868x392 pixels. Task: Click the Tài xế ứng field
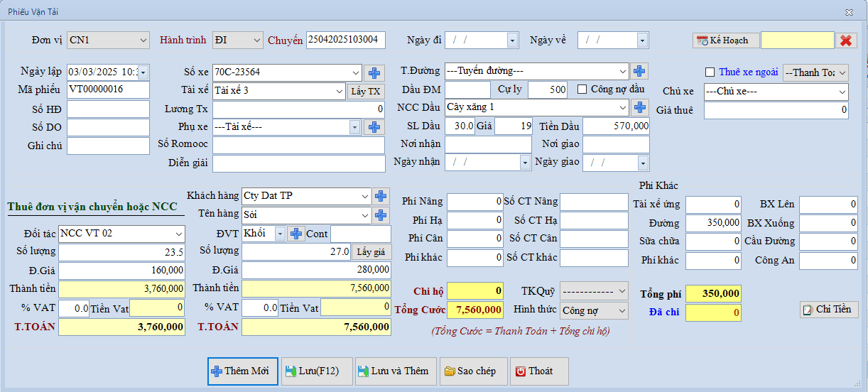coord(713,205)
